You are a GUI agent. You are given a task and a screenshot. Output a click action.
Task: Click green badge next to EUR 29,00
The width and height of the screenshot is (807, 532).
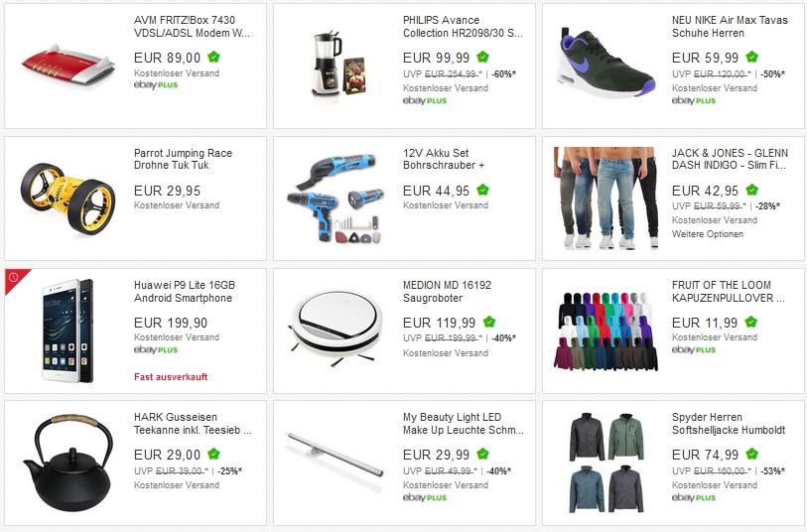(213, 454)
